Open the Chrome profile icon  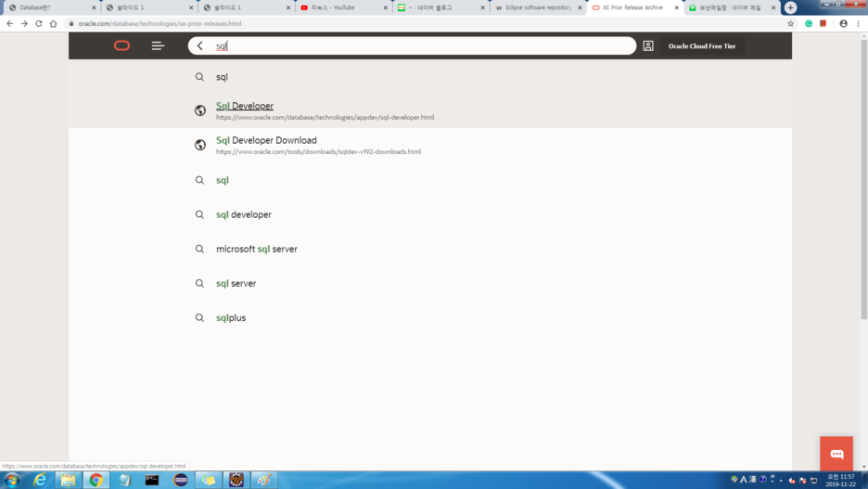coord(843,24)
